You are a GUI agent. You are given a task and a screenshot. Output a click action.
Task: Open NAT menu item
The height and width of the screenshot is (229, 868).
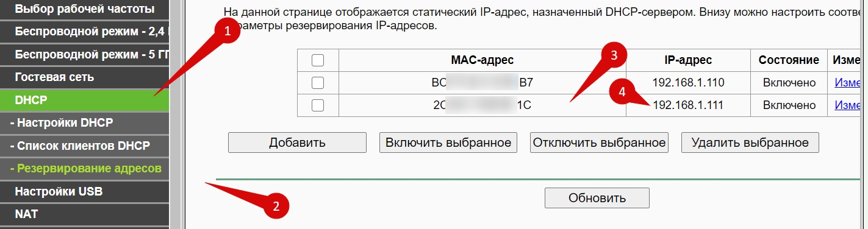84,214
